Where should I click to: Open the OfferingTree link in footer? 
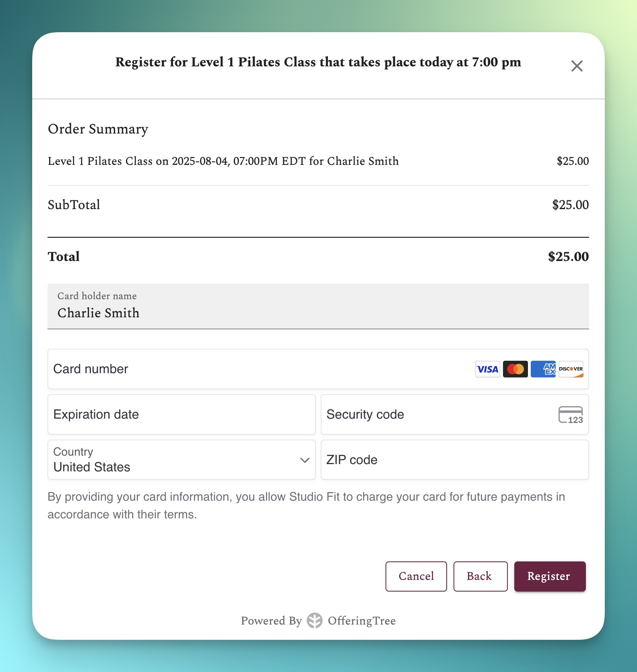[361, 621]
